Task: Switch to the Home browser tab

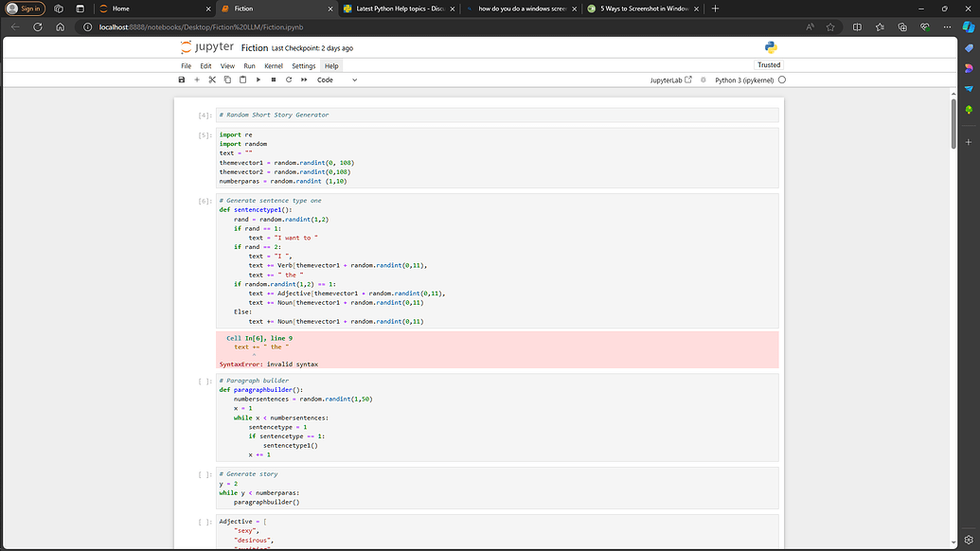Action: tap(153, 9)
